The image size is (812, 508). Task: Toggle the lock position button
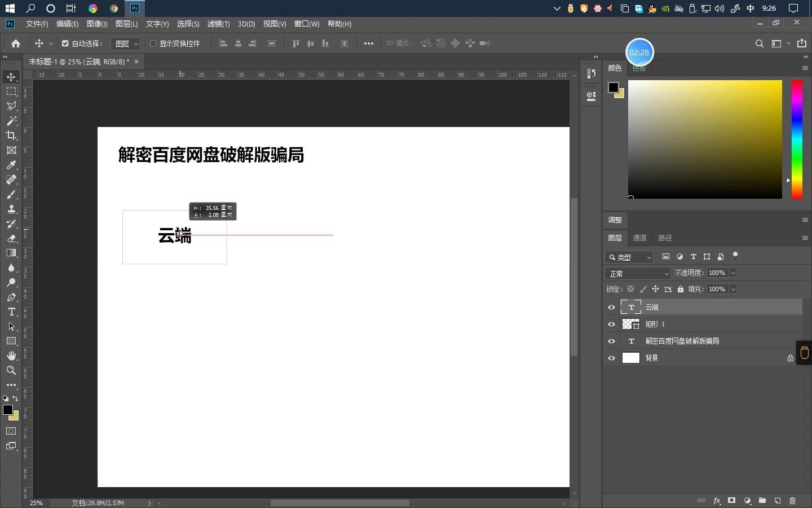[655, 289]
